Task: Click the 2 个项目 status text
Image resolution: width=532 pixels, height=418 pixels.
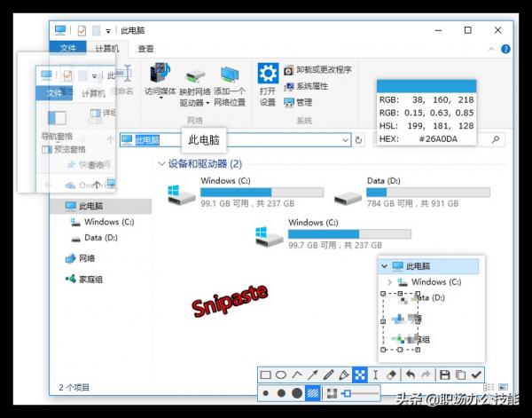Action: click(74, 388)
